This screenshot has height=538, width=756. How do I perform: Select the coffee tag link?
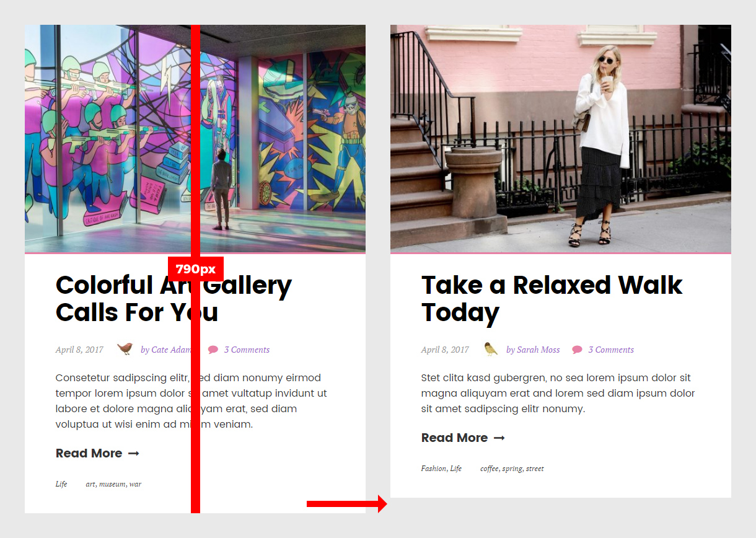point(490,469)
